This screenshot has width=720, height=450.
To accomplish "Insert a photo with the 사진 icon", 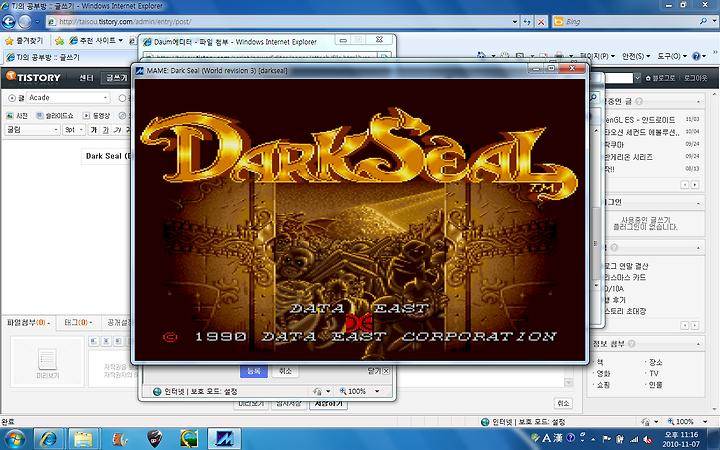I will pos(17,116).
